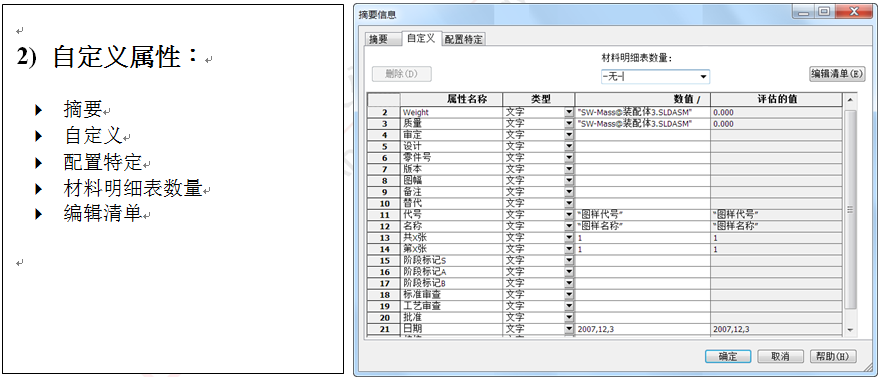Expand type dropdown for 代号 row

[569, 215]
